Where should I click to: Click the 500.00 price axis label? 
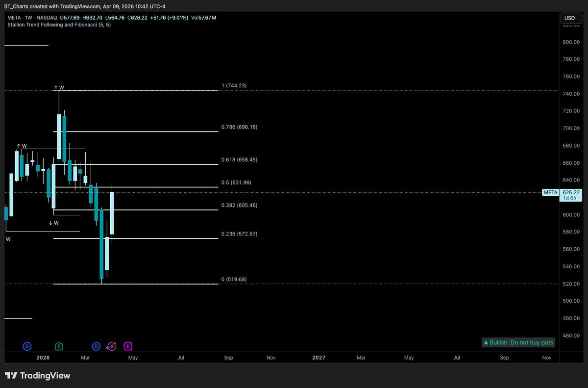pyautogui.click(x=571, y=301)
